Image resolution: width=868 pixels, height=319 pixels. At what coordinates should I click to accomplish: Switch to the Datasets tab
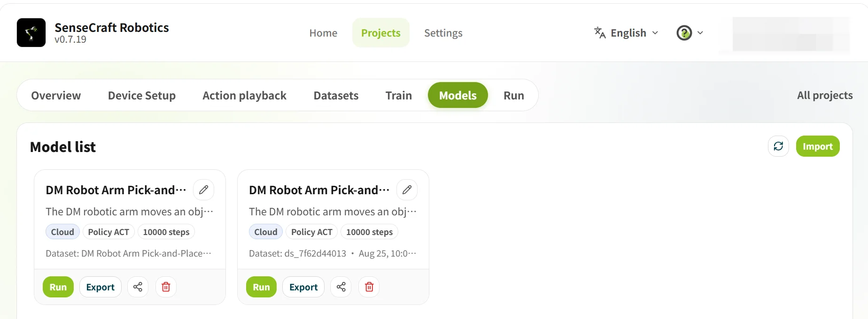pyautogui.click(x=336, y=96)
